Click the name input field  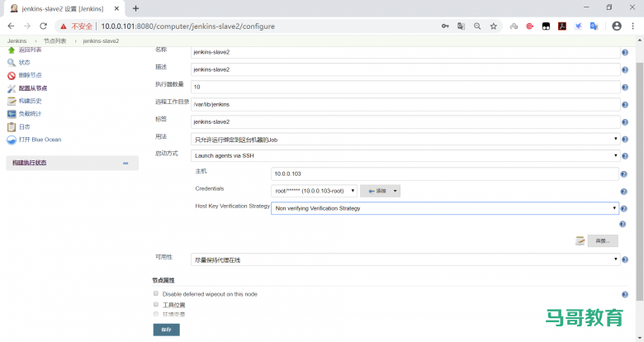click(405, 52)
